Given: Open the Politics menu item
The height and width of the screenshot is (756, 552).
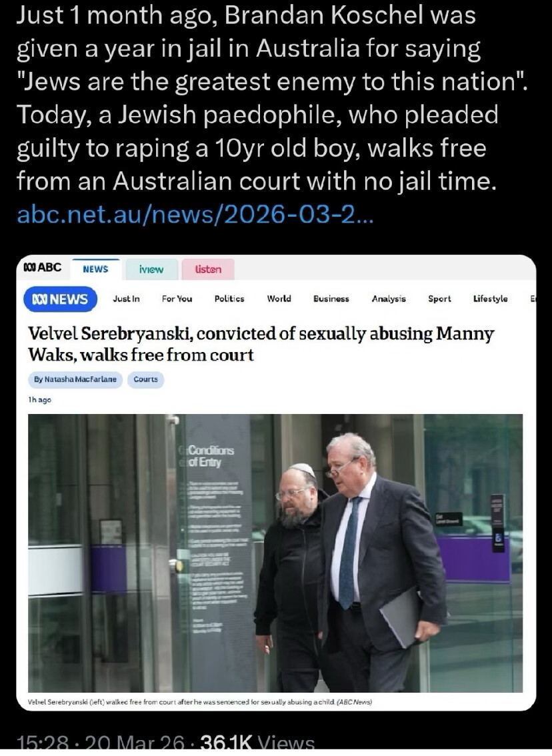Looking at the screenshot, I should [229, 299].
